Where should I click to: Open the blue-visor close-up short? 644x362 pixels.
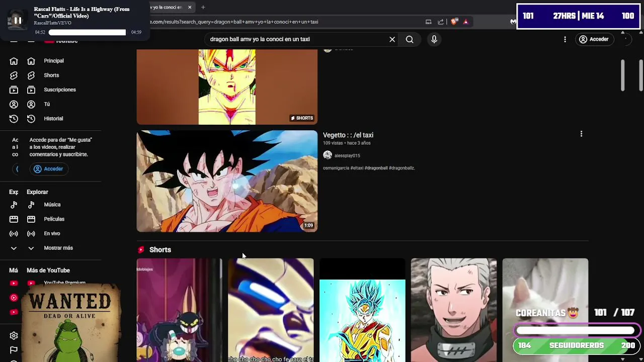[x=271, y=310]
